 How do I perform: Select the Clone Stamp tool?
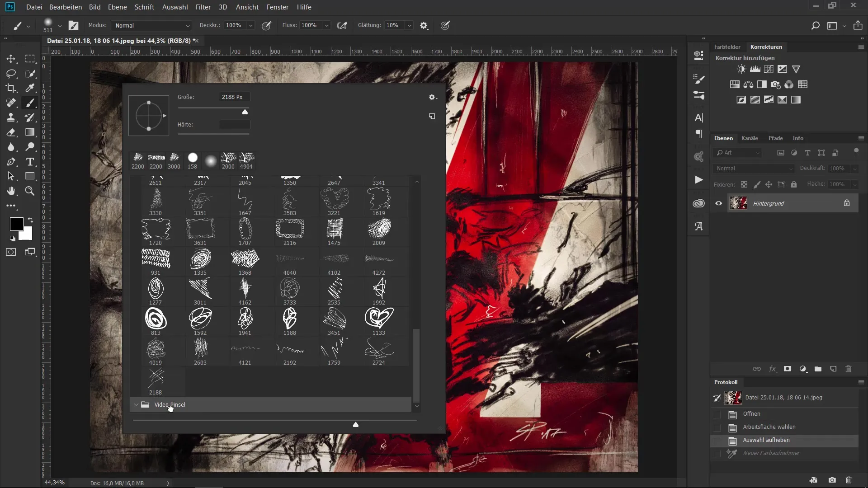click(x=11, y=117)
